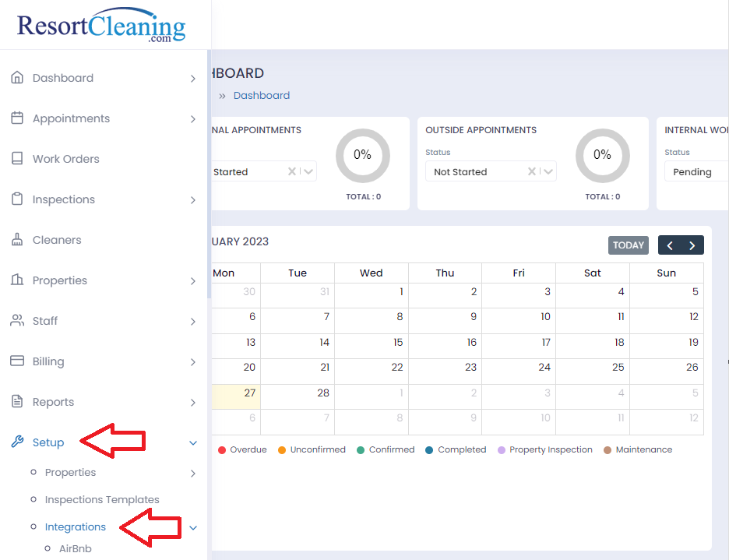Open Staff using the people icon
729x560 pixels.
17,321
